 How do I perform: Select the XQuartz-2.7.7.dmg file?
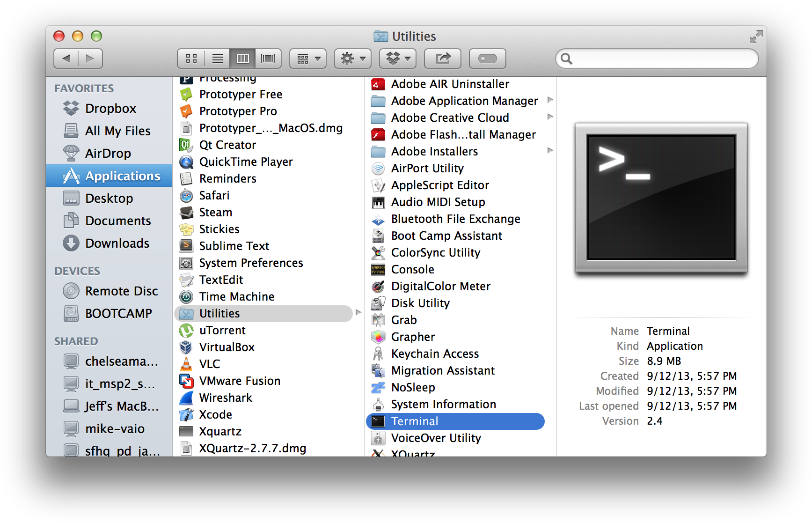coord(264,449)
